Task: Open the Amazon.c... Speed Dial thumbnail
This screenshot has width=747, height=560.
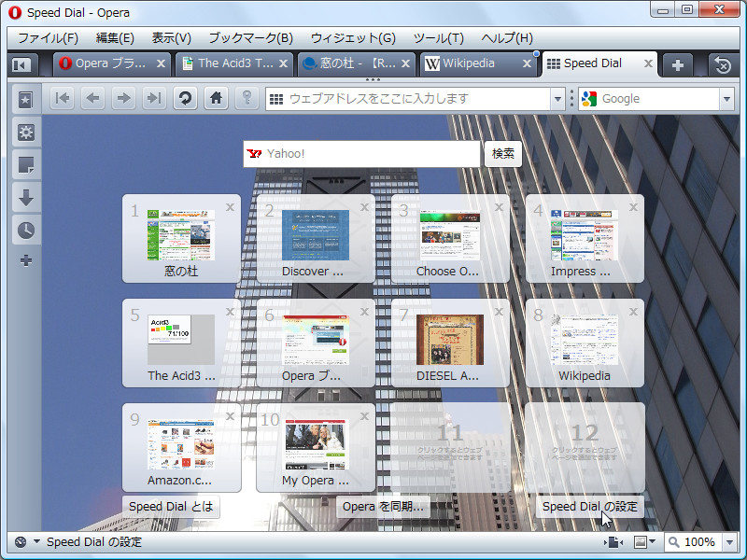Action: coord(181,444)
